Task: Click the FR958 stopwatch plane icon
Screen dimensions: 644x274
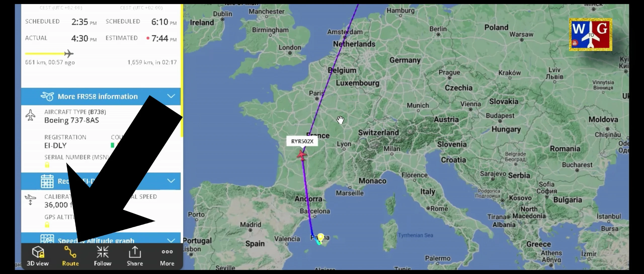Action: click(47, 96)
